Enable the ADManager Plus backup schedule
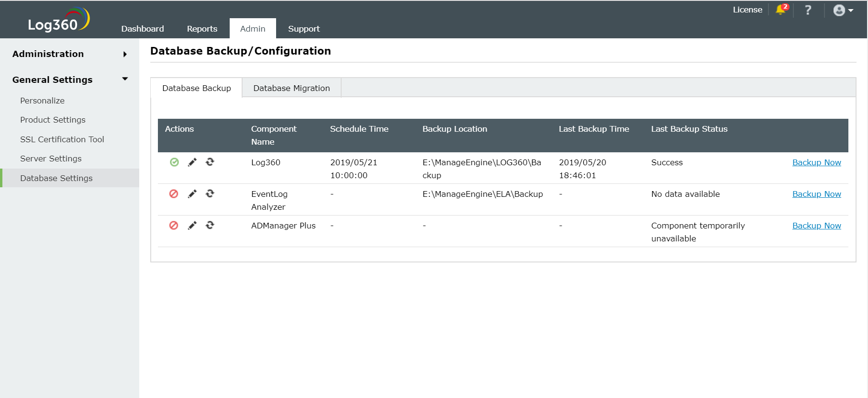The image size is (868, 398). pos(174,226)
